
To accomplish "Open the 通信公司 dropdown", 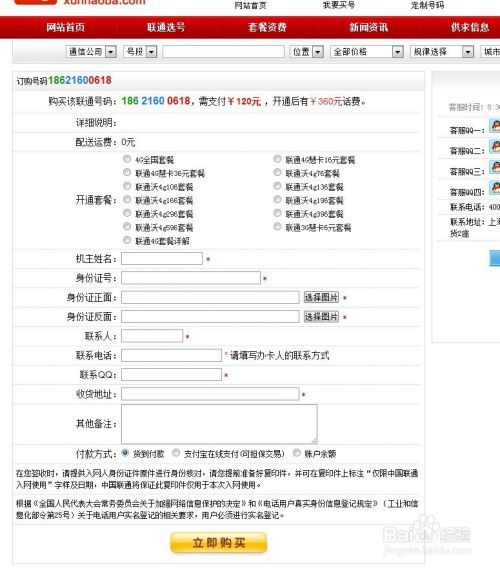I will pyautogui.click(x=91, y=52).
